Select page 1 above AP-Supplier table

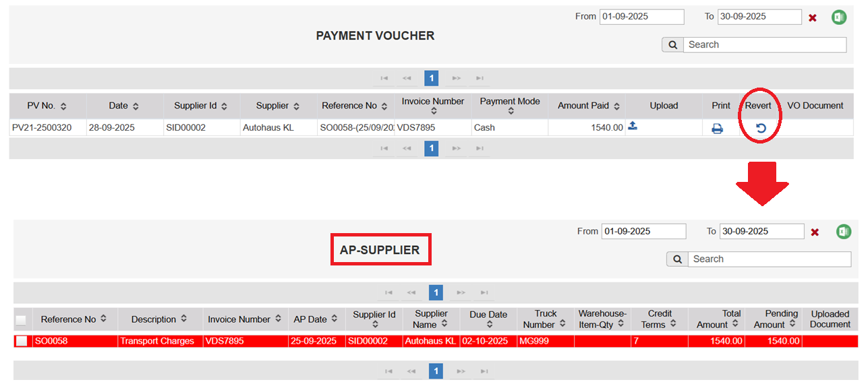pos(436,292)
